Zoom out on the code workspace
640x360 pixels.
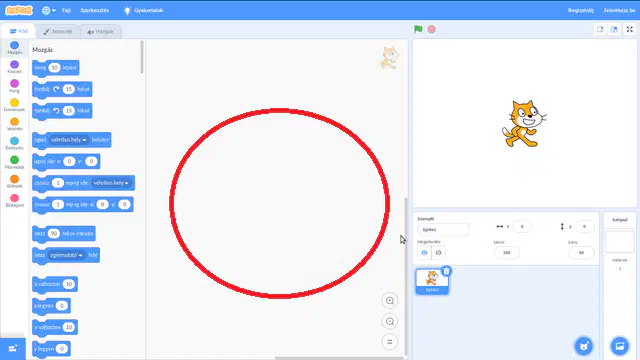[390, 322]
